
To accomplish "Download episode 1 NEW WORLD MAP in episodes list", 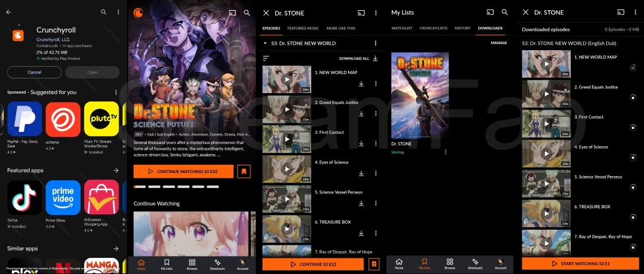I will pos(361,84).
